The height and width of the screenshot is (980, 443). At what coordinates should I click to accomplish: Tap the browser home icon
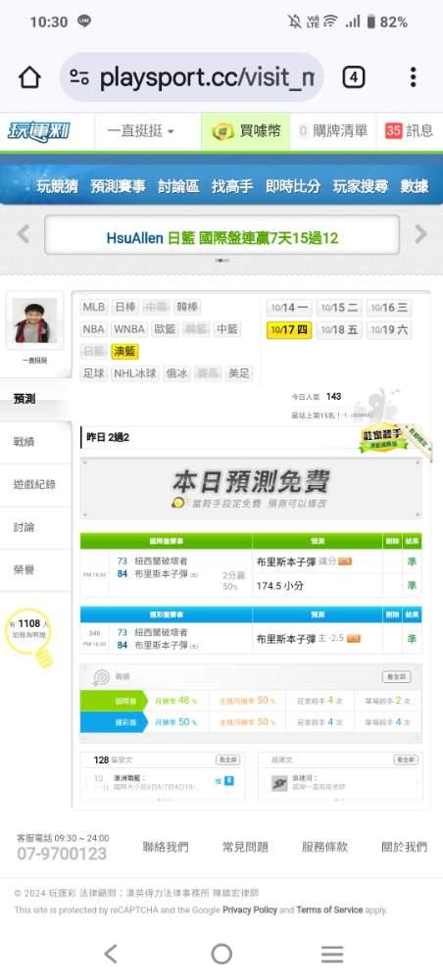(x=29, y=77)
